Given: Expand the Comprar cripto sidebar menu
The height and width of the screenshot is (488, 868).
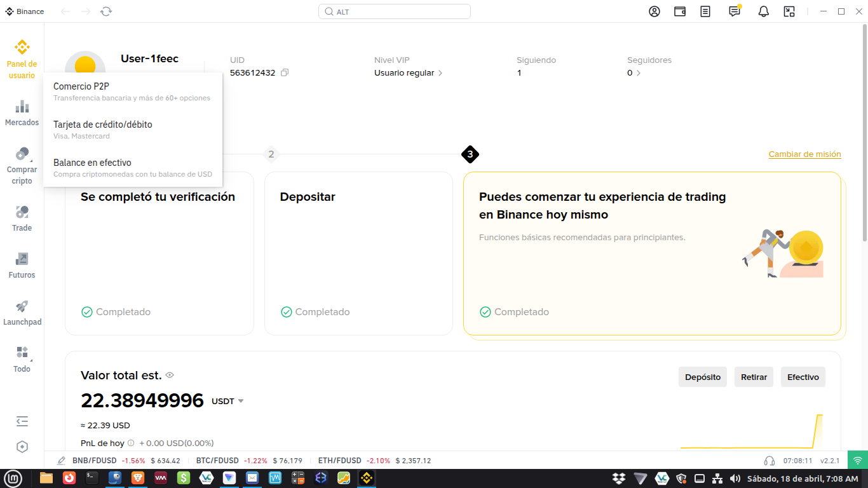Looking at the screenshot, I should tap(22, 165).
